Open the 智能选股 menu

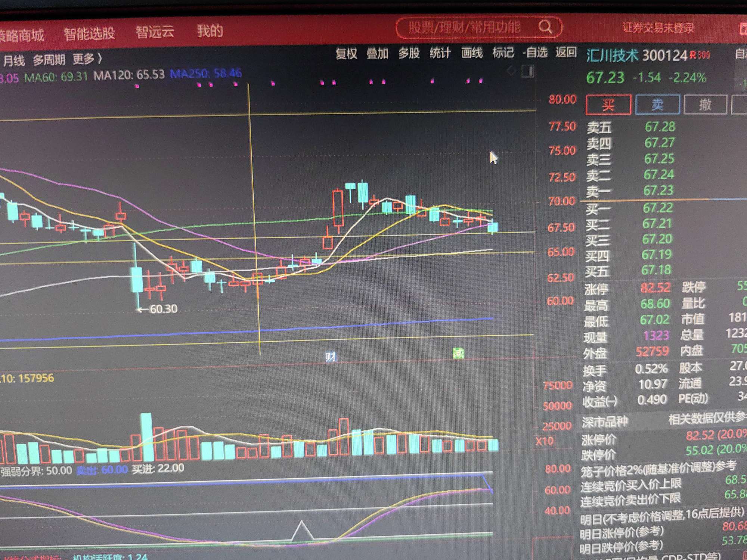point(89,33)
